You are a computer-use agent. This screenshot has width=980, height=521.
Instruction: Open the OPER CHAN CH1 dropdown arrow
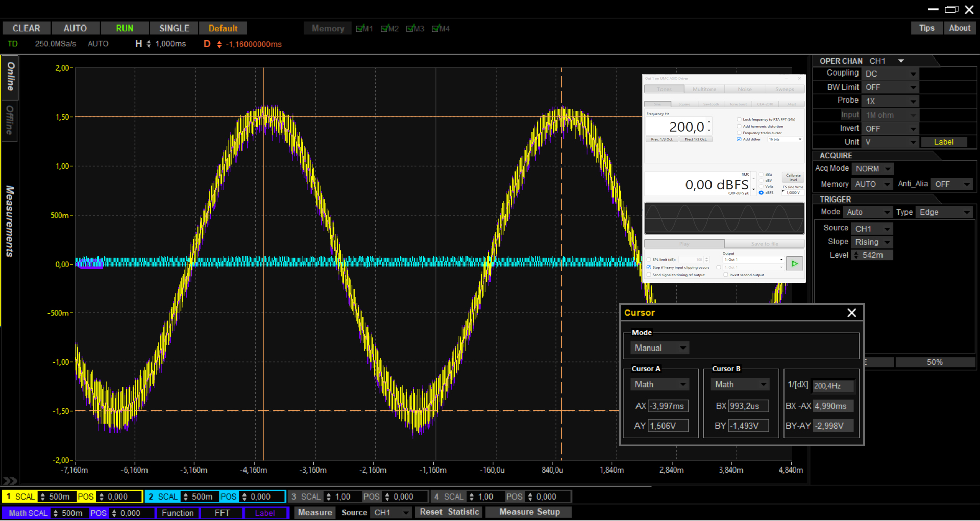(x=901, y=61)
